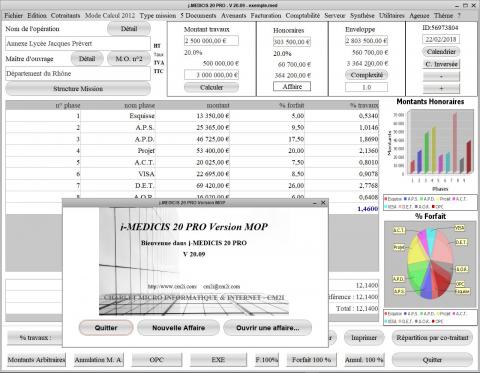Viewport: 480px width, 373px height.
Task: Select the Esquisse phase row
Action: (192, 116)
